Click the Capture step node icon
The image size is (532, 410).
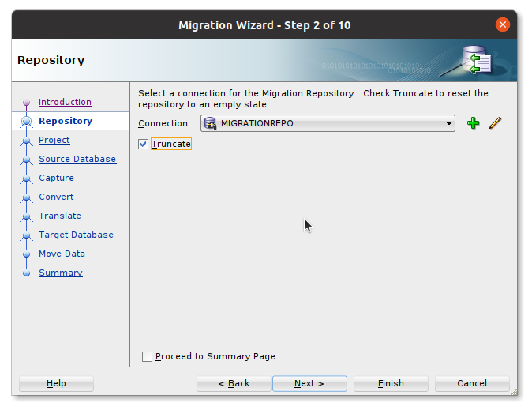[27, 179]
